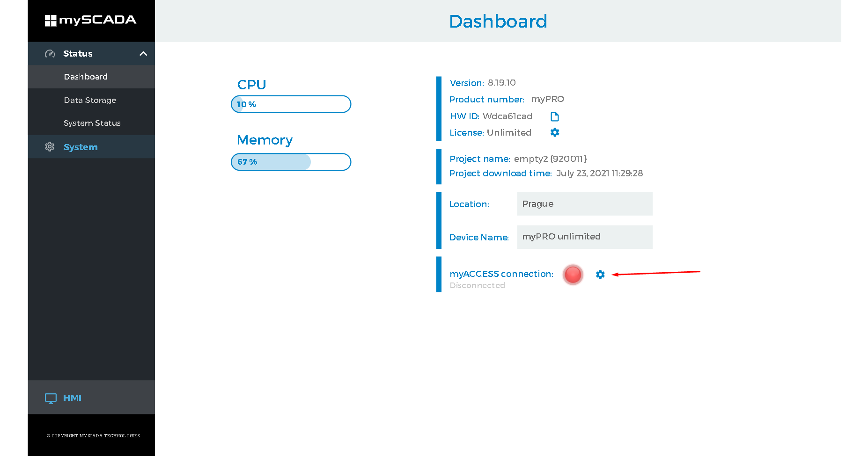Open Data Storage page
The height and width of the screenshot is (456, 868).
coord(91,100)
